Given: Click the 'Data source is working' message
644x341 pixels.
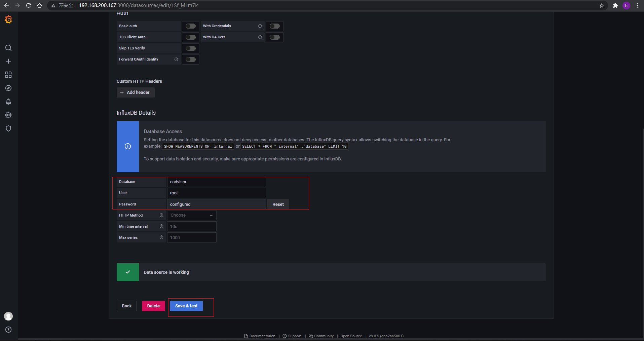Looking at the screenshot, I should [166, 272].
